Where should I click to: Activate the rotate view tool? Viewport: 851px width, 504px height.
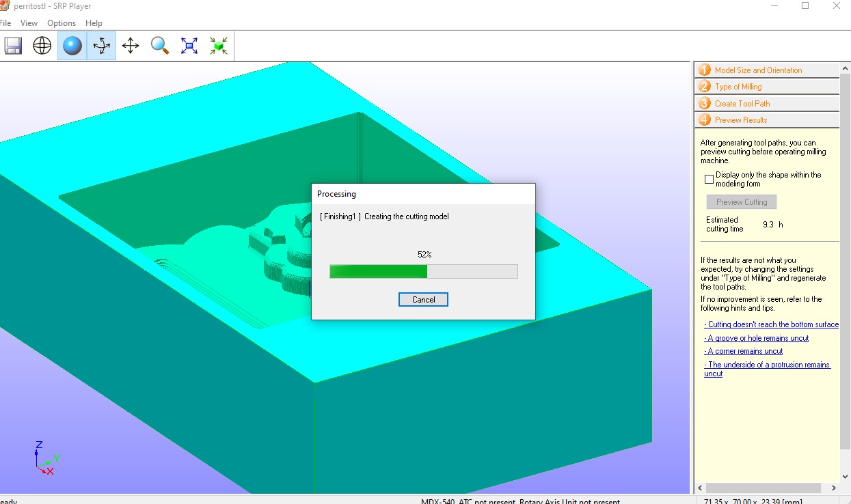click(x=102, y=46)
